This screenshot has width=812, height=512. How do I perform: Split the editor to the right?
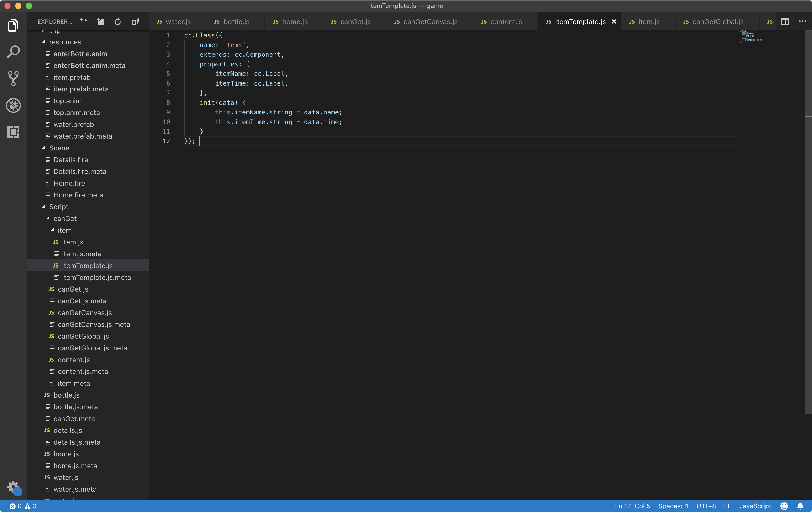pos(785,22)
